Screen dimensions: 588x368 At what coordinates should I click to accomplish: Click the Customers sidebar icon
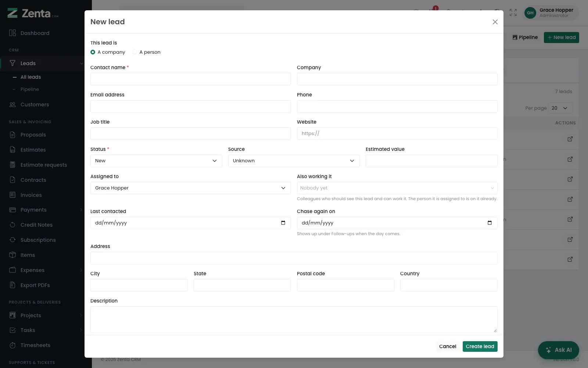pyautogui.click(x=12, y=105)
